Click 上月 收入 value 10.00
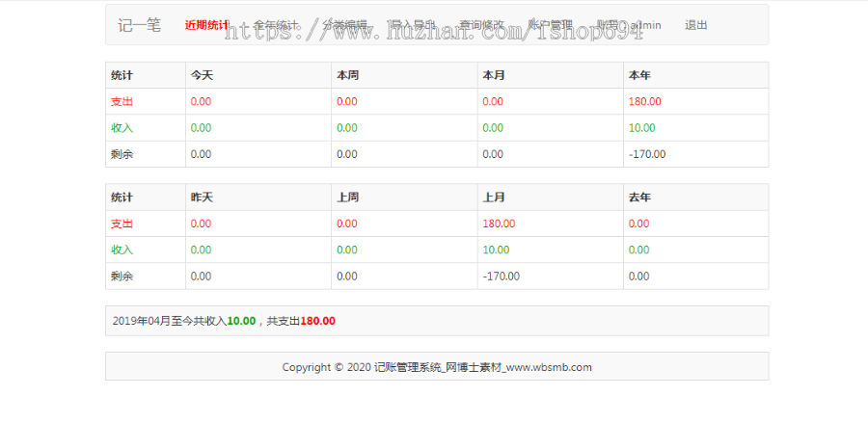This screenshot has height=422, width=868. pyautogui.click(x=496, y=250)
